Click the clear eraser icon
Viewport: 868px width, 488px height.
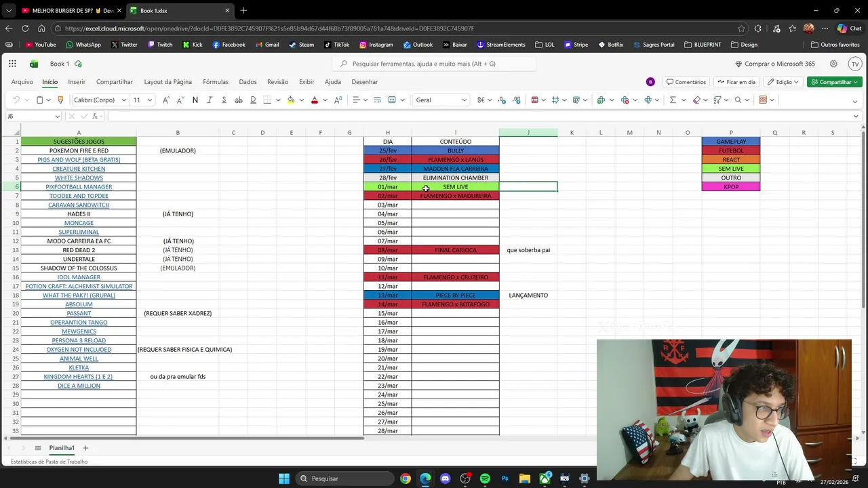[696, 100]
